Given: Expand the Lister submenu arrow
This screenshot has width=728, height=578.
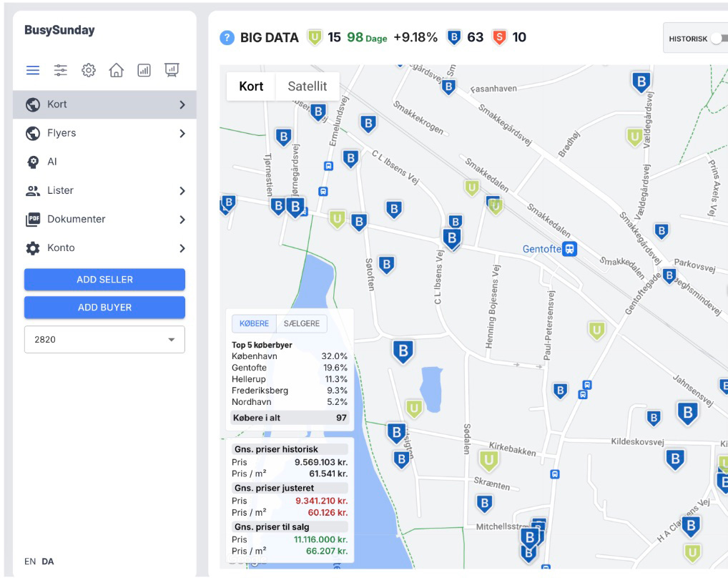Looking at the screenshot, I should point(182,191).
